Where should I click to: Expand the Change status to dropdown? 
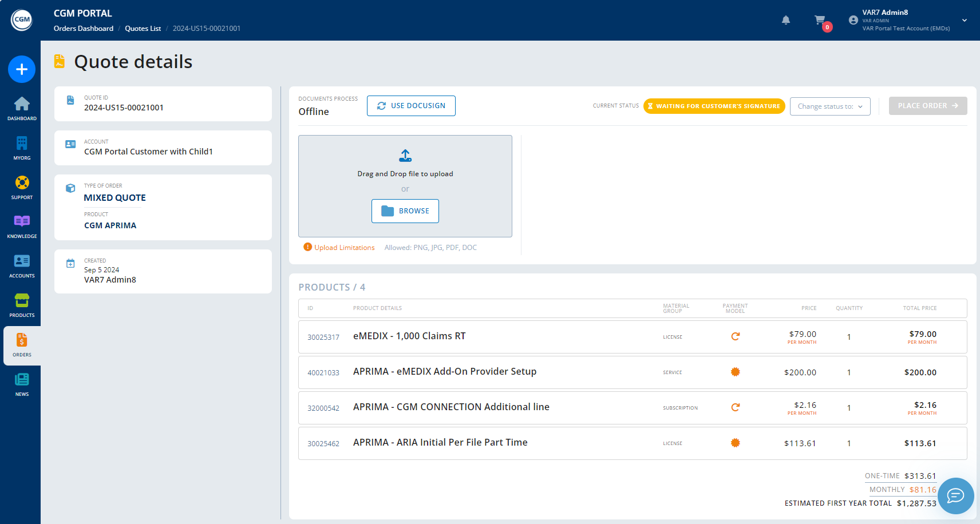tap(830, 106)
